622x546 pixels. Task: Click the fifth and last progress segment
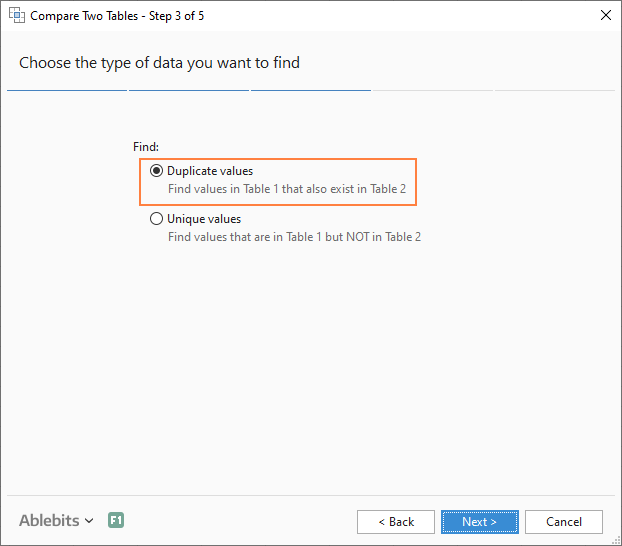554,90
